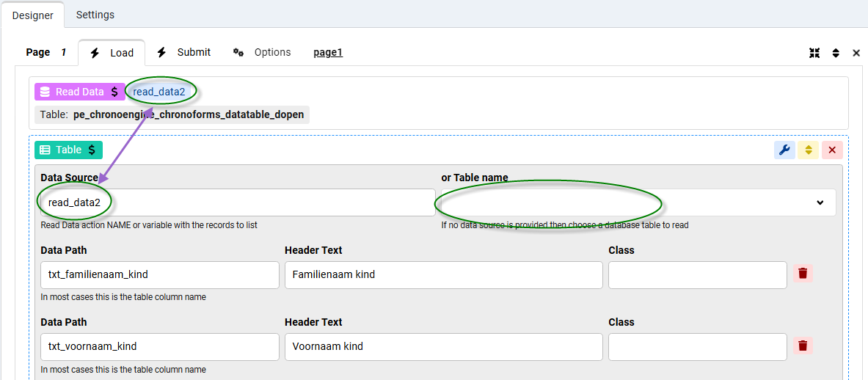
Task: Click the page collapse arrows icon
Action: (x=814, y=53)
